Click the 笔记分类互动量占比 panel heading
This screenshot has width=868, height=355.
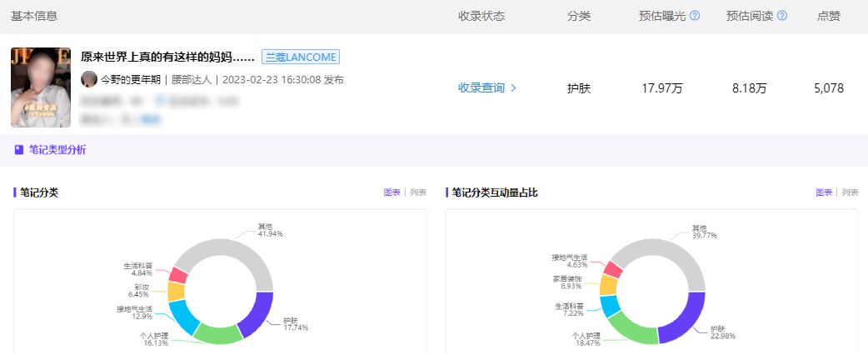pos(495,192)
